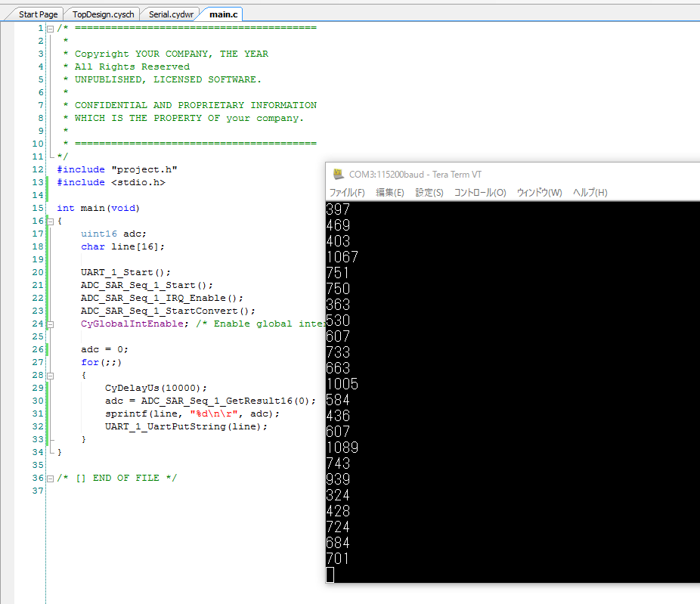Viewport: 700px width, 604px height.
Task: Click the char line[16]; declaration
Action: point(122,247)
